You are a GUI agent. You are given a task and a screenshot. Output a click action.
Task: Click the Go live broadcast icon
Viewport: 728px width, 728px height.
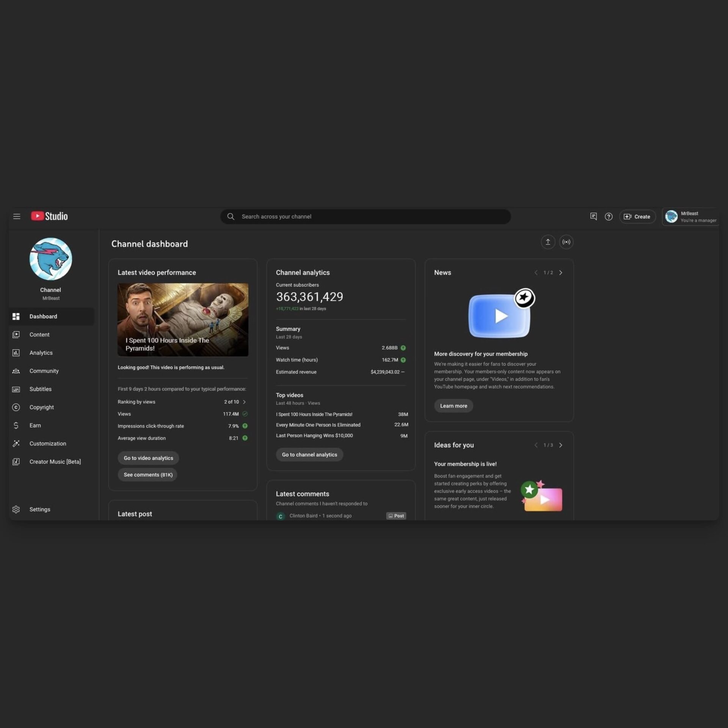pyautogui.click(x=566, y=242)
